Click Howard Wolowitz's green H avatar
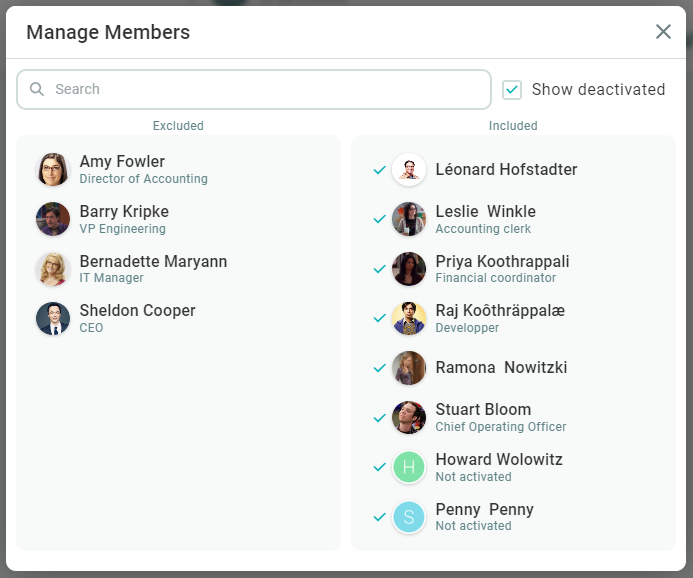693x578 pixels. [409, 467]
